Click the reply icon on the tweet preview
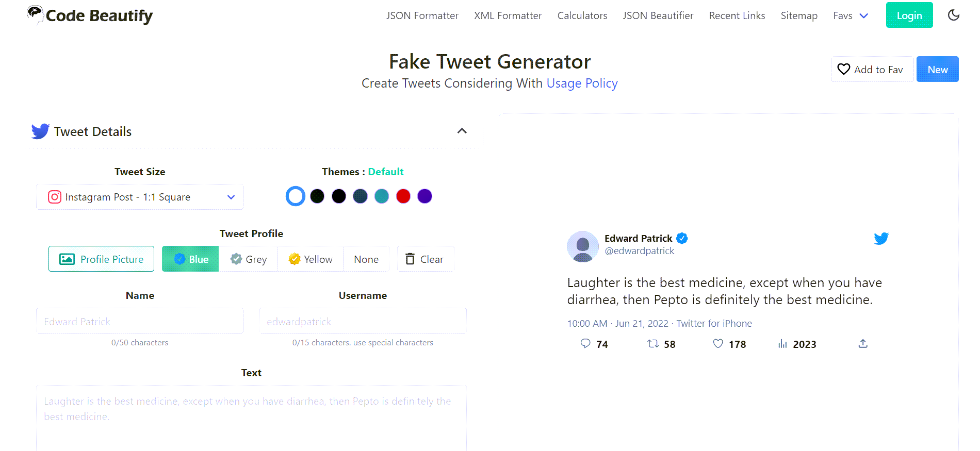This screenshot has height=451, width=980. click(x=585, y=344)
